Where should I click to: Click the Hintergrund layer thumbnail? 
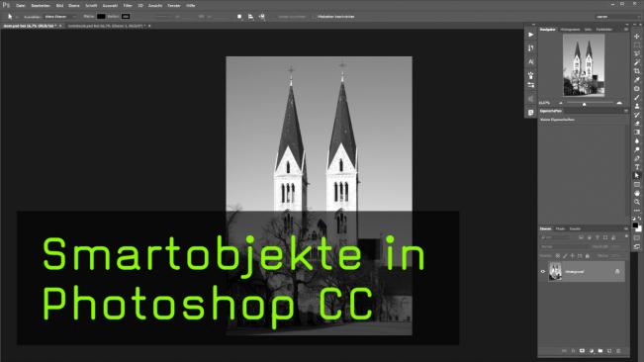[555, 272]
